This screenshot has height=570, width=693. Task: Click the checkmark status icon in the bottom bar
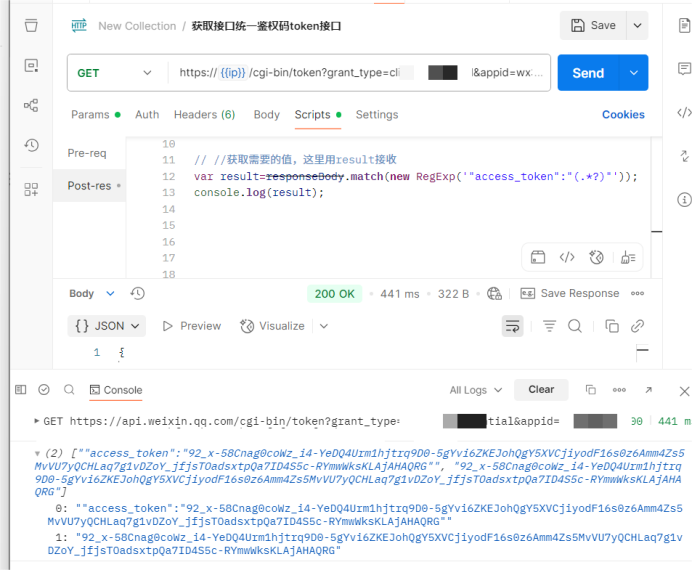click(44, 390)
